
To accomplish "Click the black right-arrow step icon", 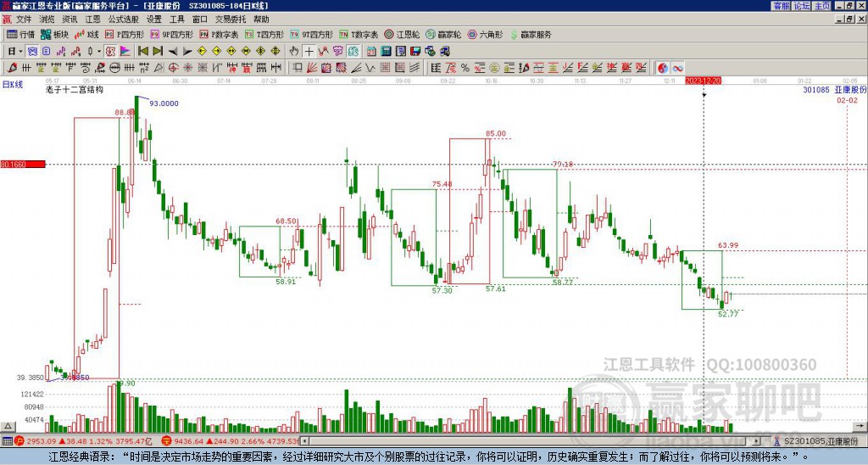I will [x=187, y=52].
